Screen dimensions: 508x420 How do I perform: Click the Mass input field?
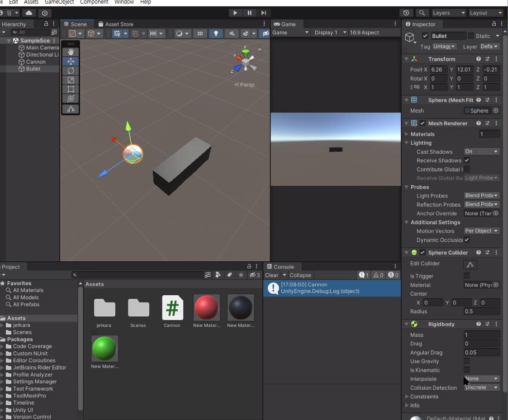[x=481, y=335]
